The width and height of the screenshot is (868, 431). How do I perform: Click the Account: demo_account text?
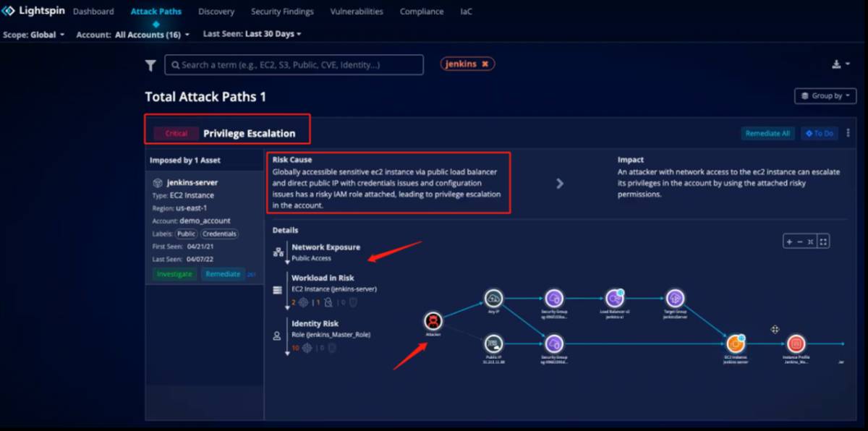click(x=191, y=221)
